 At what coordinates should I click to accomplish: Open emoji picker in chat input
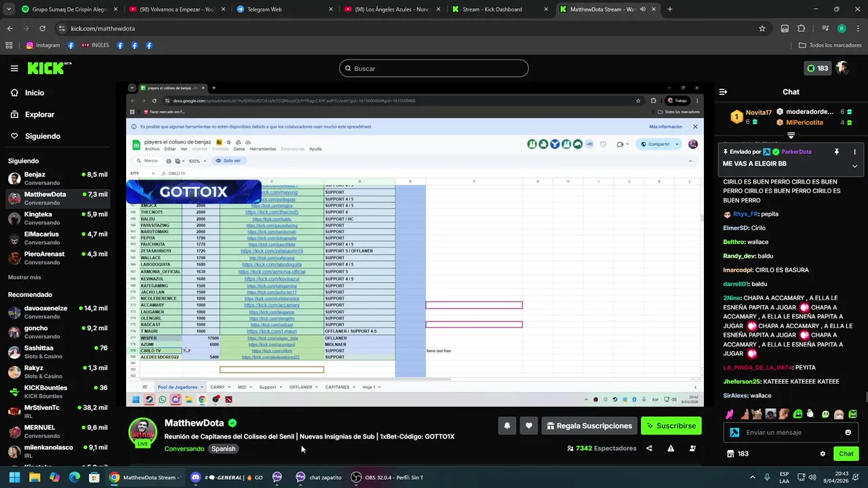tap(848, 432)
